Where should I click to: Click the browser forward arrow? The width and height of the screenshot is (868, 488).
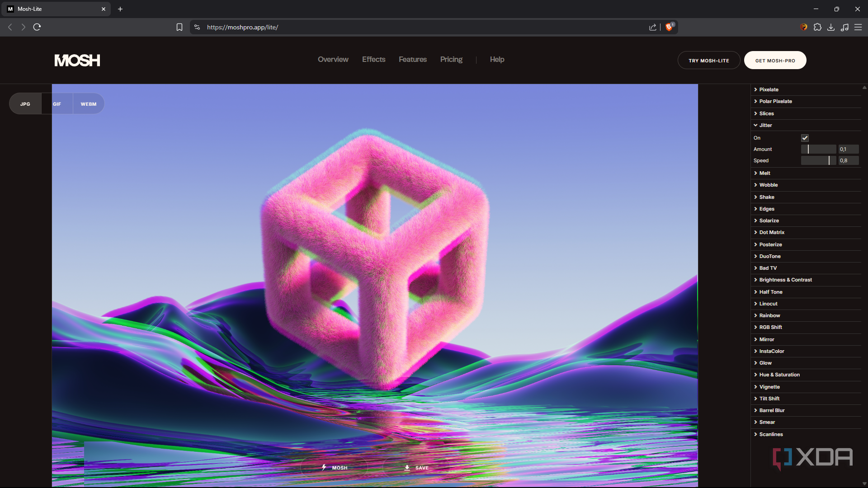click(x=24, y=27)
